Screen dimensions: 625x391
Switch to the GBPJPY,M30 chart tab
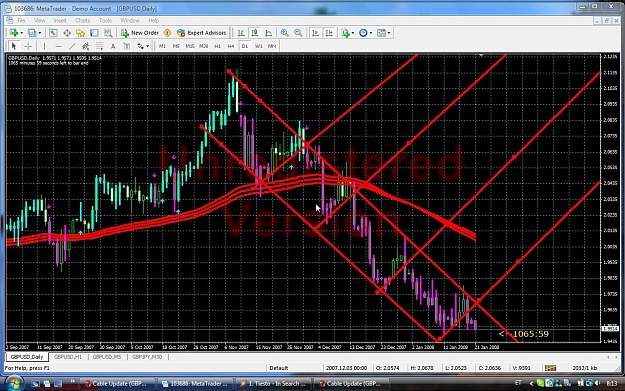pos(147,357)
